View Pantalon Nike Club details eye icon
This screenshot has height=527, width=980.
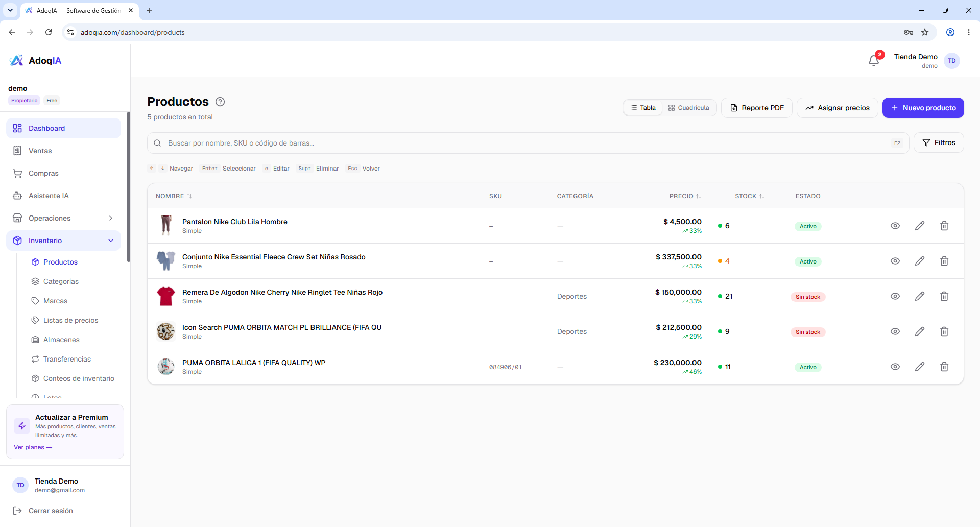tap(895, 226)
